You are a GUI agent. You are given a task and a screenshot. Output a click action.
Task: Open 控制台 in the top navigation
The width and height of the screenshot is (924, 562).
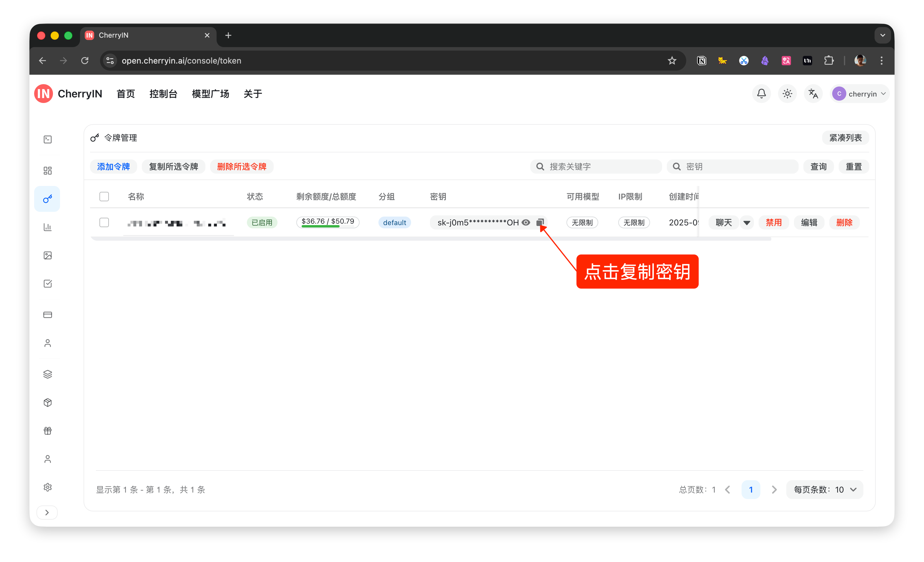163,94
